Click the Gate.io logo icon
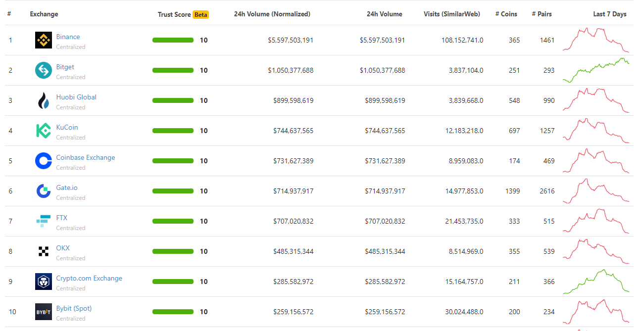 coord(44,191)
